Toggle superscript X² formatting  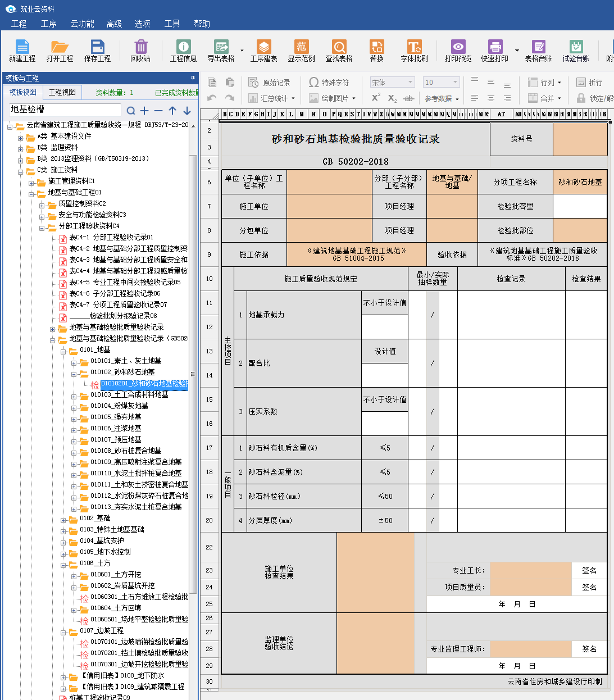click(376, 98)
